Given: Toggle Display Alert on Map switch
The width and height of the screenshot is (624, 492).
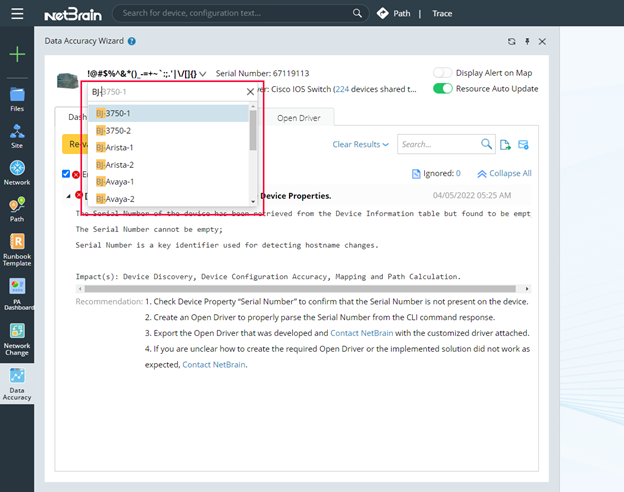Looking at the screenshot, I should point(443,73).
